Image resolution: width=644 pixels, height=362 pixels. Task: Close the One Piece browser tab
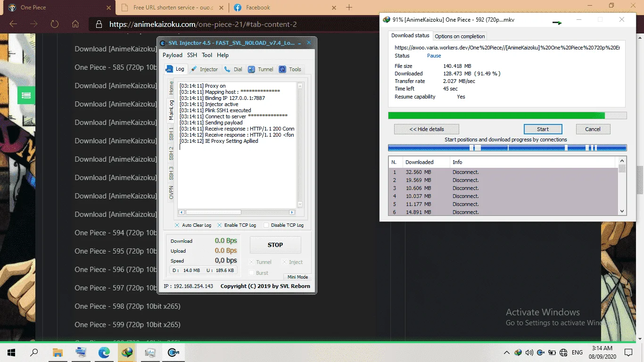click(x=108, y=8)
